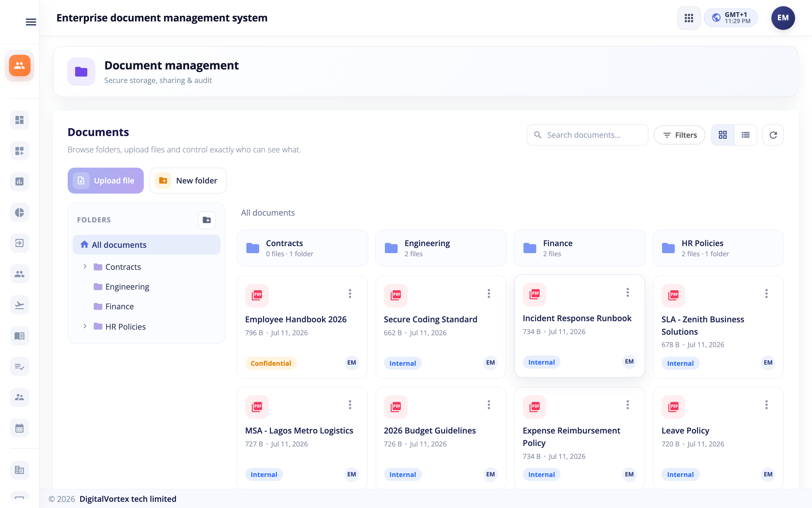Open the pie chart sidebar icon
Viewport: 812px width, 508px height.
(19, 212)
